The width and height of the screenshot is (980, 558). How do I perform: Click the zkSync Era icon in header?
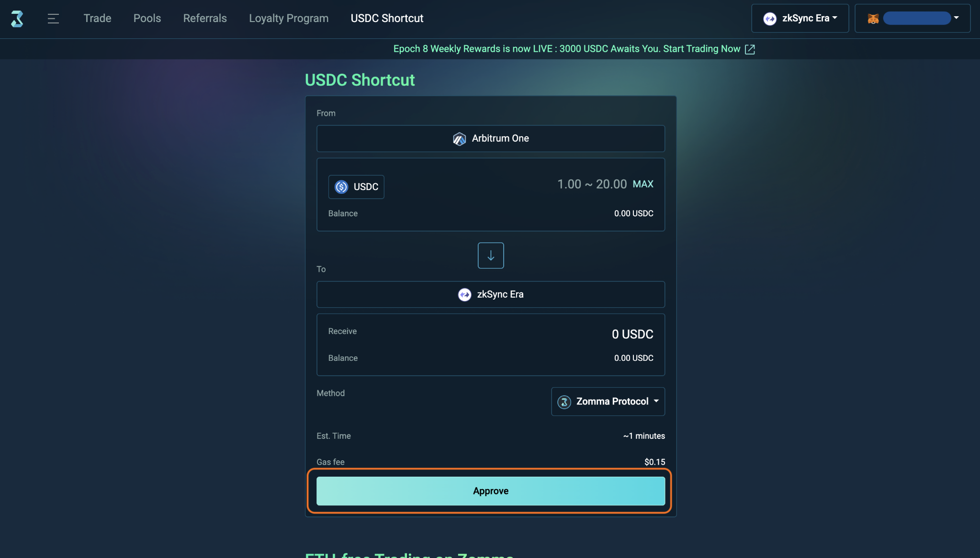[x=770, y=19]
